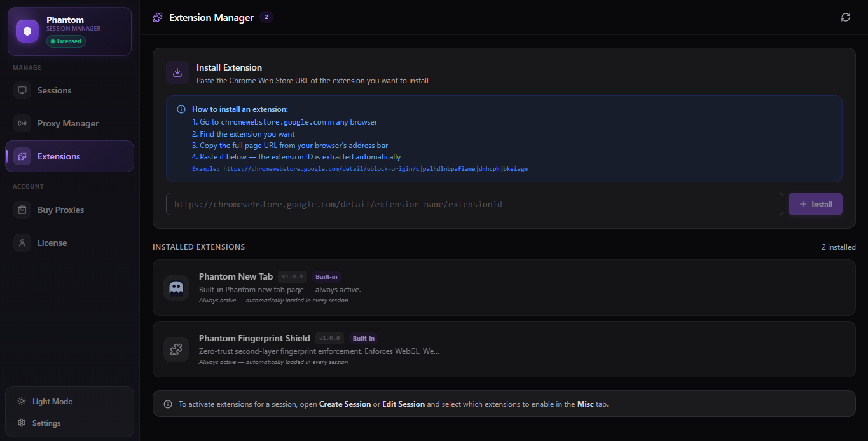Image resolution: width=868 pixels, height=441 pixels.
Task: Switch to Light Mode
Action: pos(70,402)
